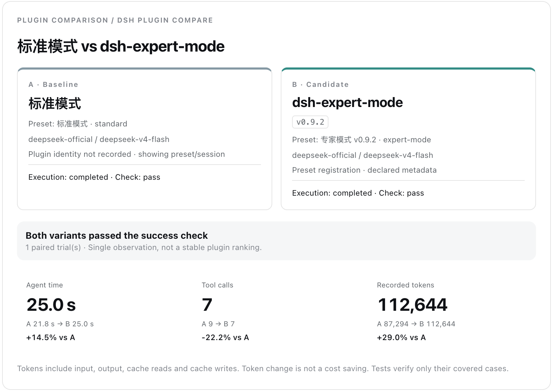This screenshot has width=553, height=392.
Task: Click the 'Tool calls' metric label
Action: (217, 285)
